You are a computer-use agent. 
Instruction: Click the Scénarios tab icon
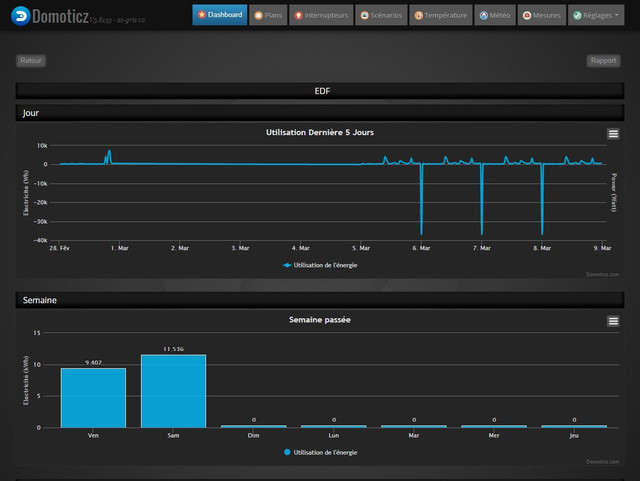[x=364, y=16]
